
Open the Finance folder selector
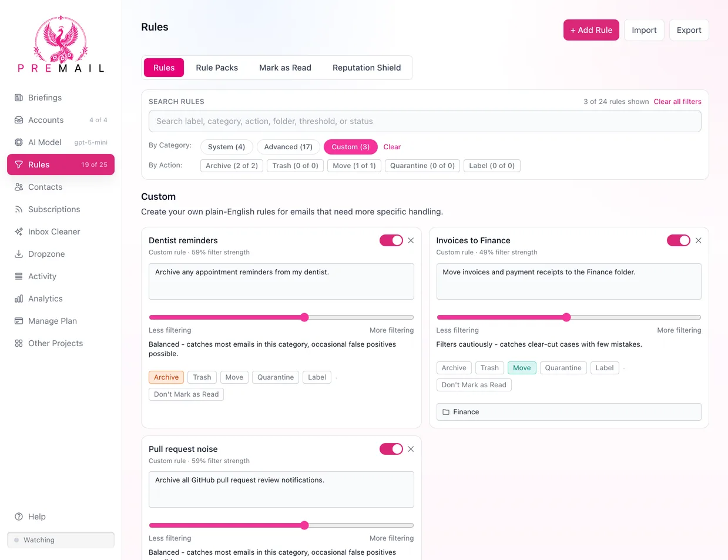(569, 412)
